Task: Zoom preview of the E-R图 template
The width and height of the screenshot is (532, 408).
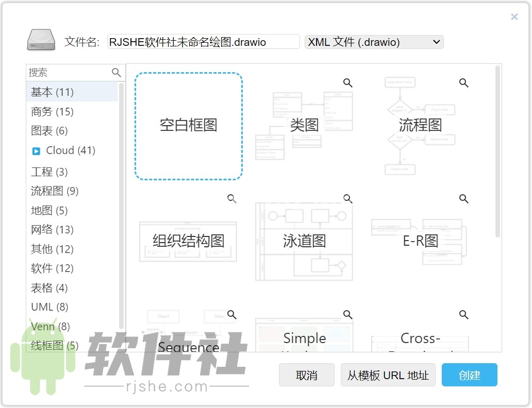Action: click(463, 198)
